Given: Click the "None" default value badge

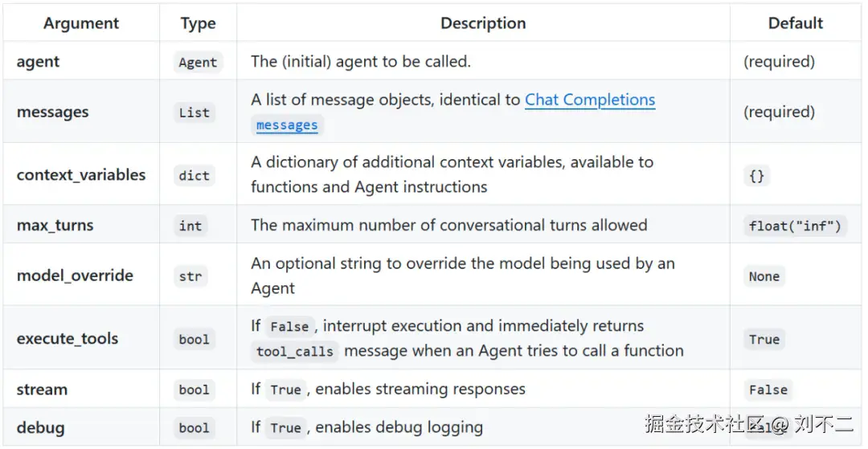Looking at the screenshot, I should pyautogui.click(x=764, y=276).
